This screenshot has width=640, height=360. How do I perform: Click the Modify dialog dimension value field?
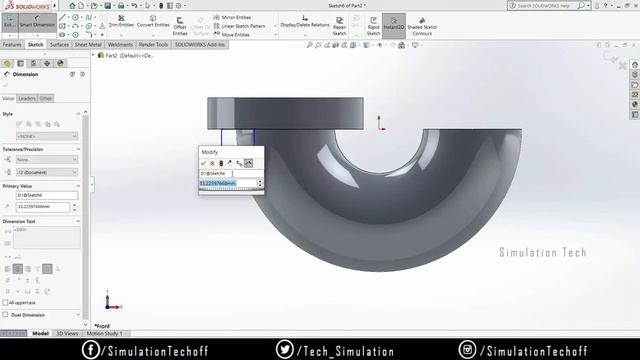point(228,184)
